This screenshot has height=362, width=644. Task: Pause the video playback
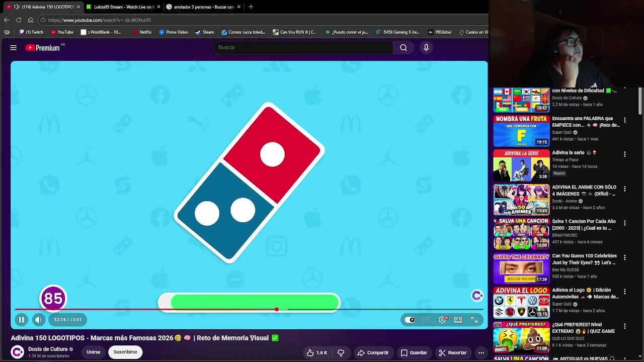[x=21, y=319]
